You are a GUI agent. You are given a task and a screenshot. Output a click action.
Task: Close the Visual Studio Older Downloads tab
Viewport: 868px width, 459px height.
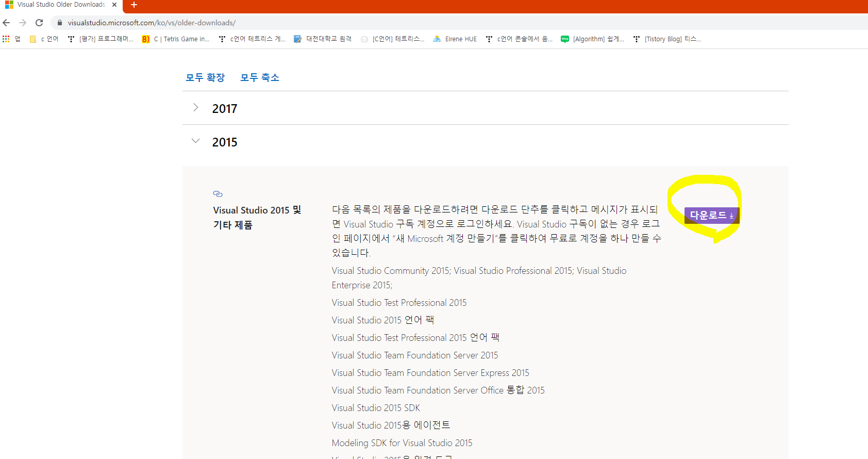coord(114,5)
